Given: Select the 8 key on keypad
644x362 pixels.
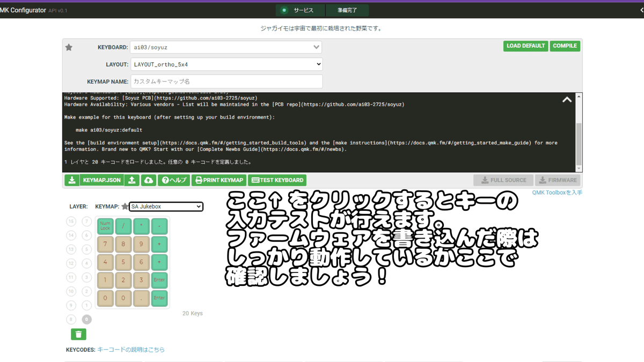Looking at the screenshot, I should [123, 245].
